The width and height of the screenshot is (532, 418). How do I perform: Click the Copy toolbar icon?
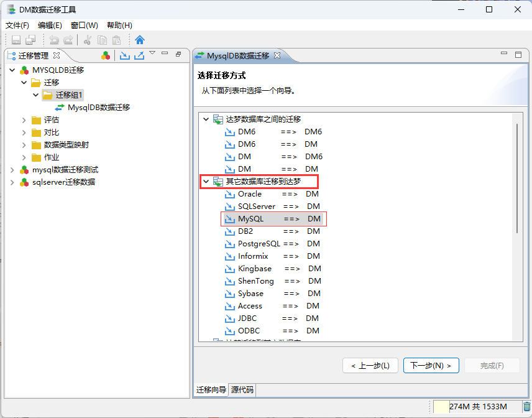tap(102, 40)
